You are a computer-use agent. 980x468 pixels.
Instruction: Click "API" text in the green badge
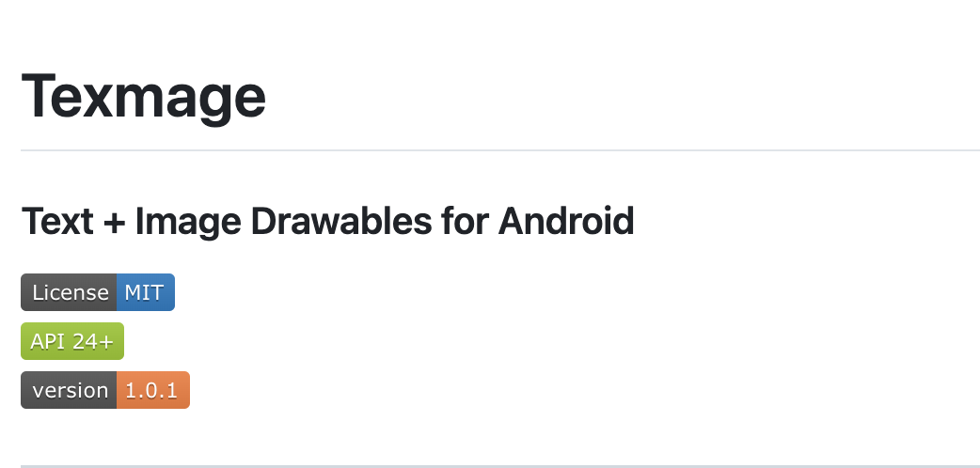click(x=48, y=341)
